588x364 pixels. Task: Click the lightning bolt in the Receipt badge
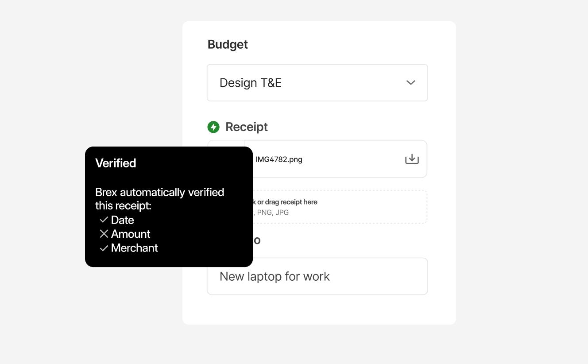click(x=214, y=127)
